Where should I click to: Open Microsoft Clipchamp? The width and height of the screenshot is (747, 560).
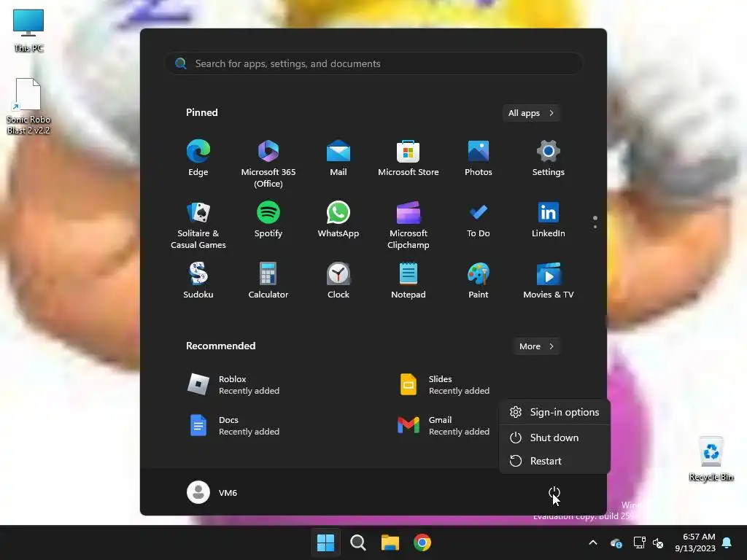click(409, 225)
